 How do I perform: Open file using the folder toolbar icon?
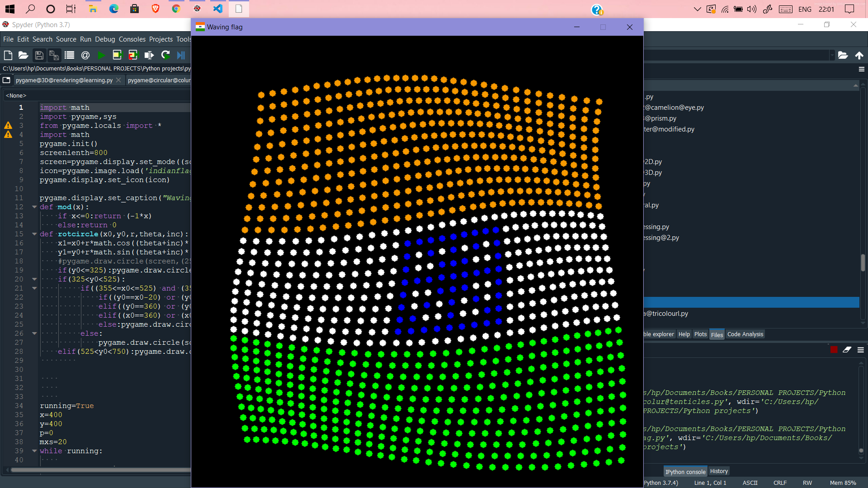(23, 55)
